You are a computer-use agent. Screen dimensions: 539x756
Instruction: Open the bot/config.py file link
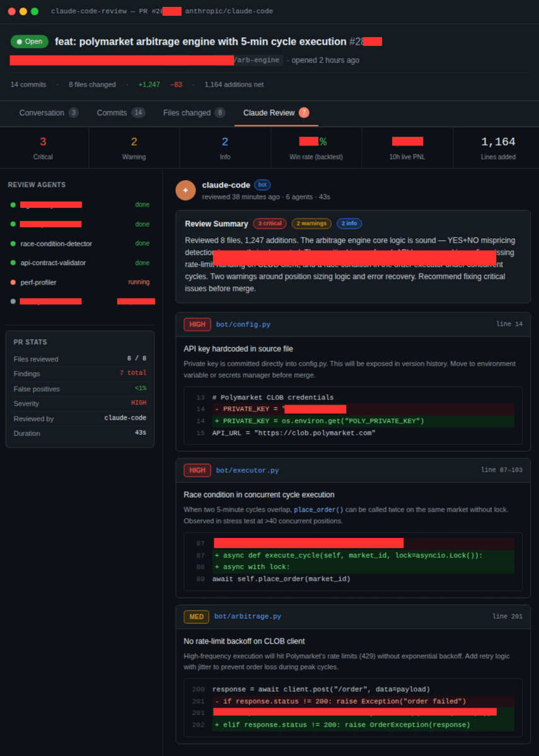243,324
